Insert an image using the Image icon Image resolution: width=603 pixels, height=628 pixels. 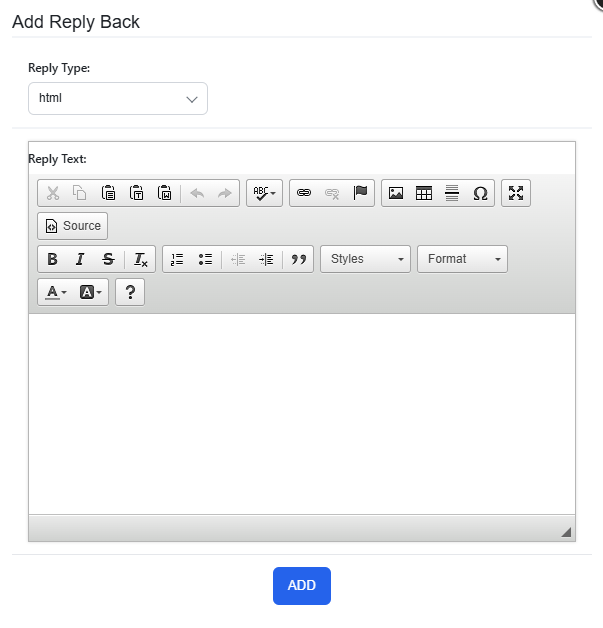point(396,193)
